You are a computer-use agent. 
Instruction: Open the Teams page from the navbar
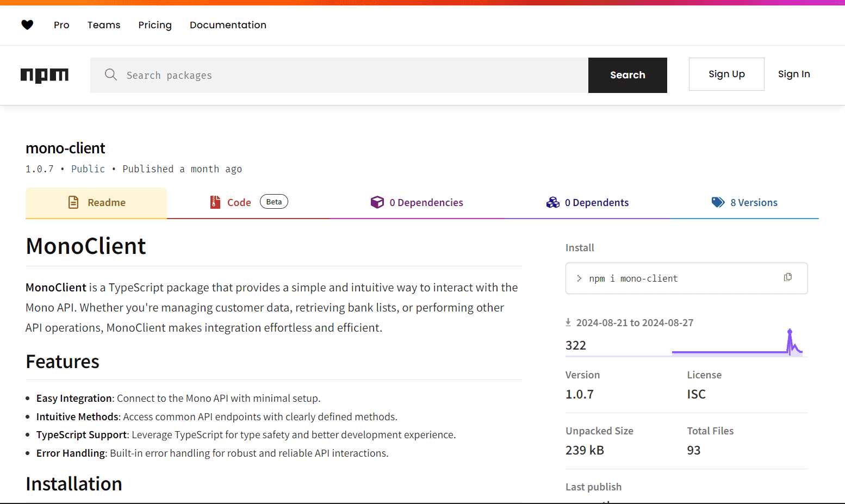pyautogui.click(x=104, y=24)
